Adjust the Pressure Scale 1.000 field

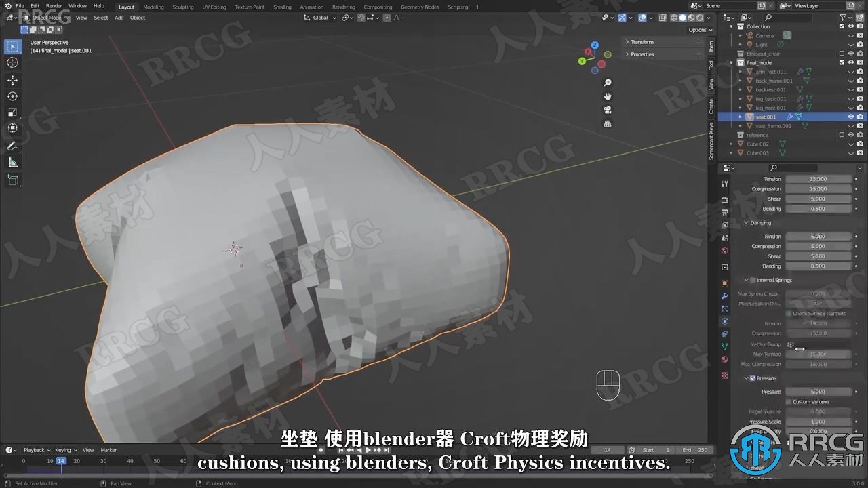(x=818, y=422)
